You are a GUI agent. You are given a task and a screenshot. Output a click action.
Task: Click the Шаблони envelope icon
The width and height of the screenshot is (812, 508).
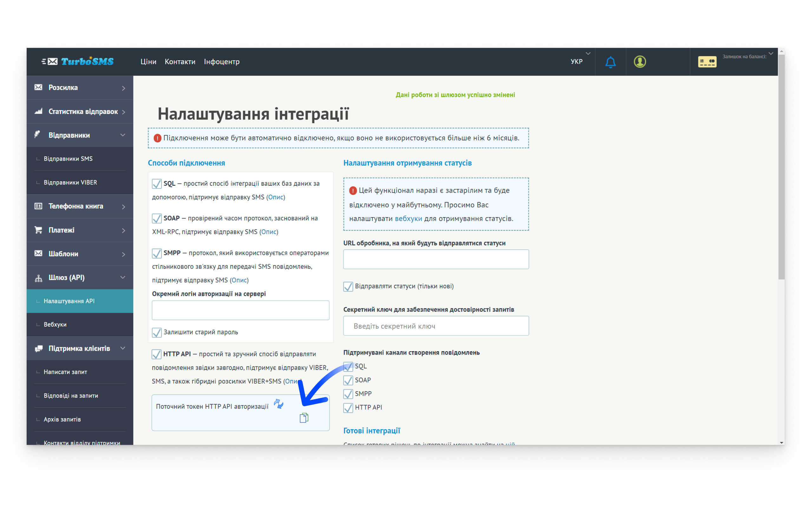pyautogui.click(x=38, y=253)
